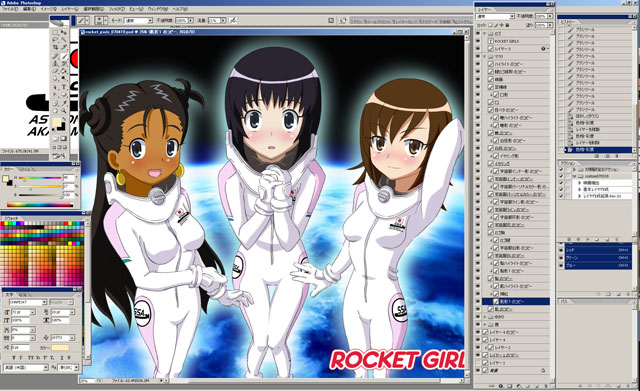The image size is (640, 391).
Task: Click the text color swatch in Character panel
Action: 60,348
